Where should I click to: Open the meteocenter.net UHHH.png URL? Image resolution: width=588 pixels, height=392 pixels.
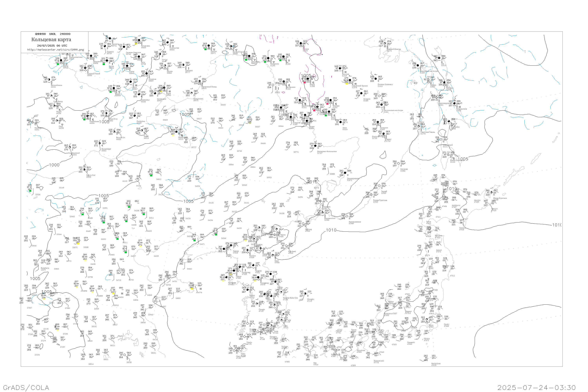pos(55,50)
